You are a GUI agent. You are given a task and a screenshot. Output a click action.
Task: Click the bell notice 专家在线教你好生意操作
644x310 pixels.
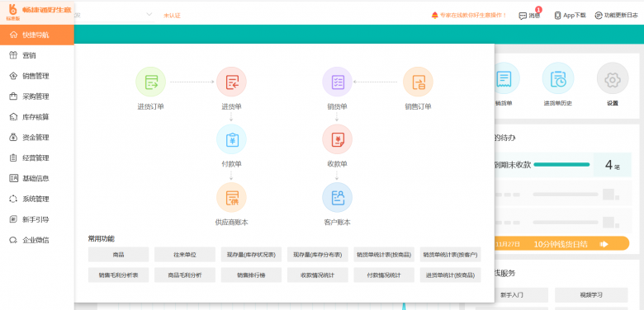pyautogui.click(x=469, y=15)
